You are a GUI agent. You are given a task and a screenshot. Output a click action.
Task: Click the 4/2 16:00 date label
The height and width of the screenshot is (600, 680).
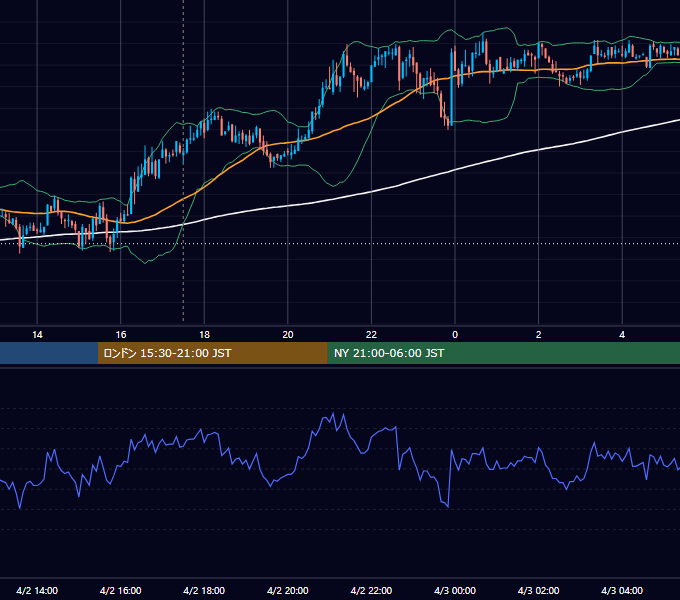[x=121, y=590]
